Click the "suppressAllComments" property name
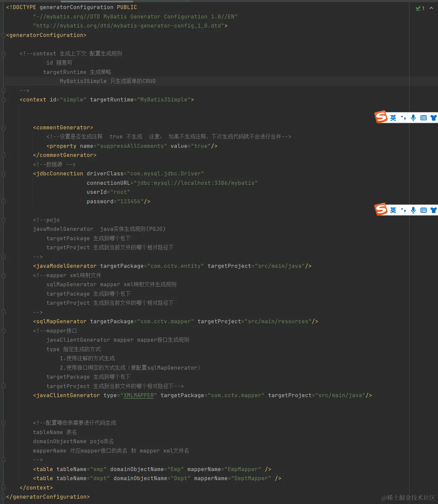The height and width of the screenshot is (504, 438). 132,146
